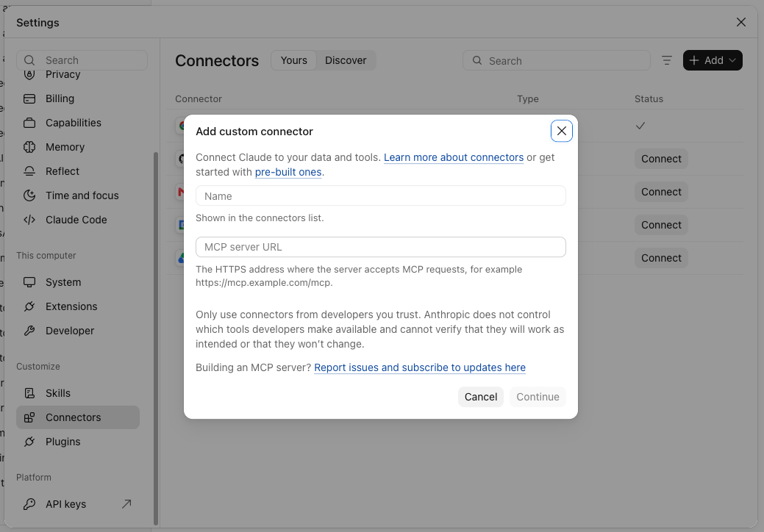764x532 pixels.
Task: Open Report issues and subscribe link
Action: click(420, 367)
